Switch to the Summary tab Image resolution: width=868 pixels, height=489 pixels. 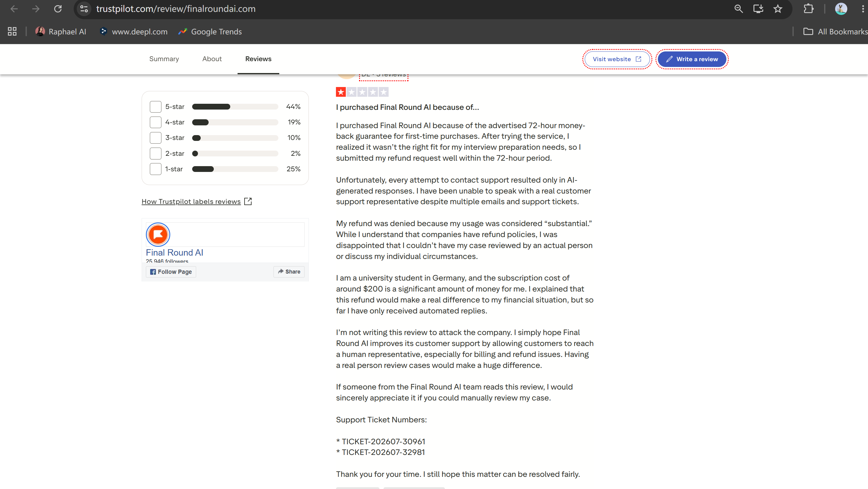pyautogui.click(x=164, y=59)
